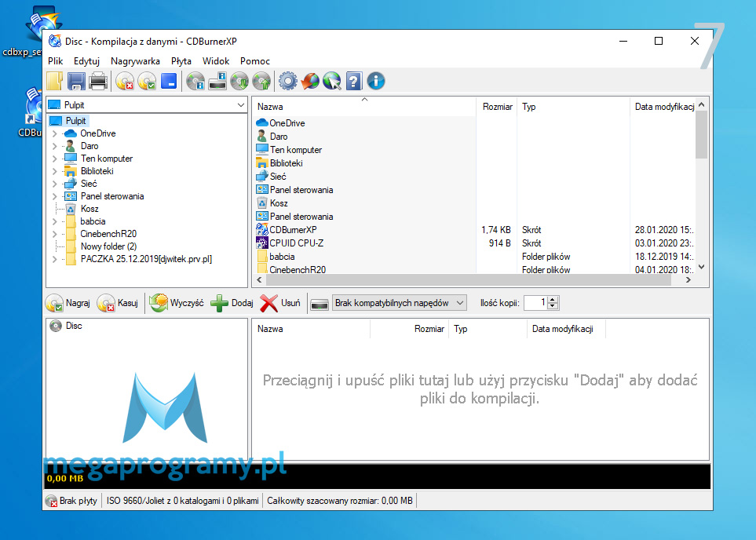Open the Brak kompatybilnych napędów drive dropdown
Image resolution: width=756 pixels, height=540 pixels.
[400, 303]
